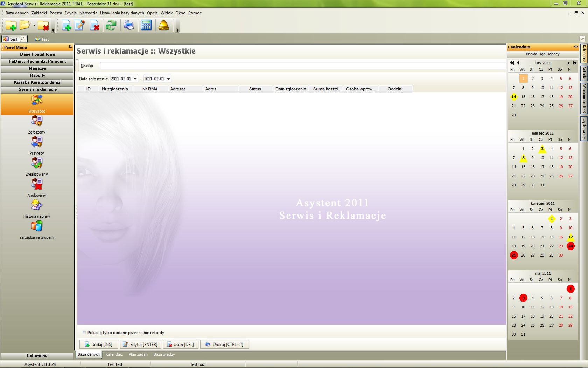Viewport: 588px width, 368px height.
Task: Open the Zakładki menu
Action: 39,13
